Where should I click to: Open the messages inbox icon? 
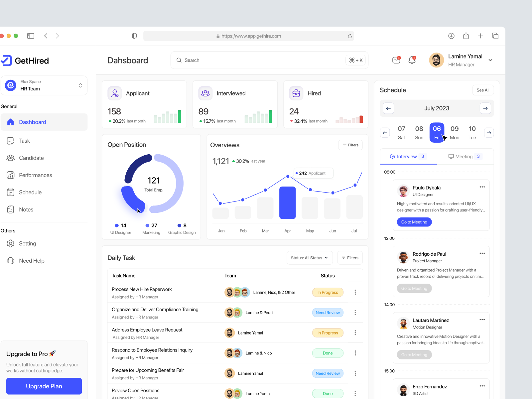coord(396,60)
